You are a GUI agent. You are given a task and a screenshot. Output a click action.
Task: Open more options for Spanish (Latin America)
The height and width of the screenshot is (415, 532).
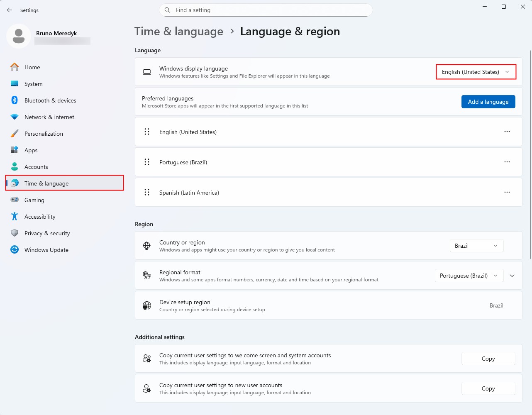pyautogui.click(x=507, y=192)
